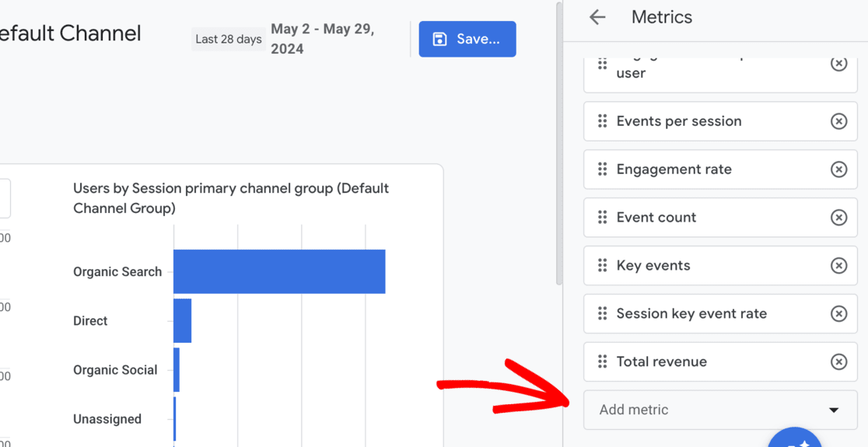Click drag handle for Engagement rate
This screenshot has height=447, width=868.
click(602, 169)
